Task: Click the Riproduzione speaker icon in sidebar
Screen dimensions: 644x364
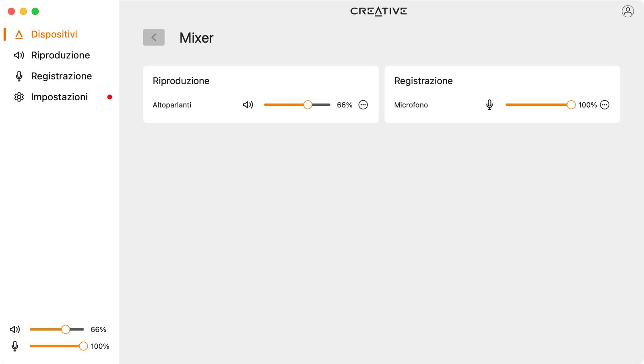Action: pos(19,55)
